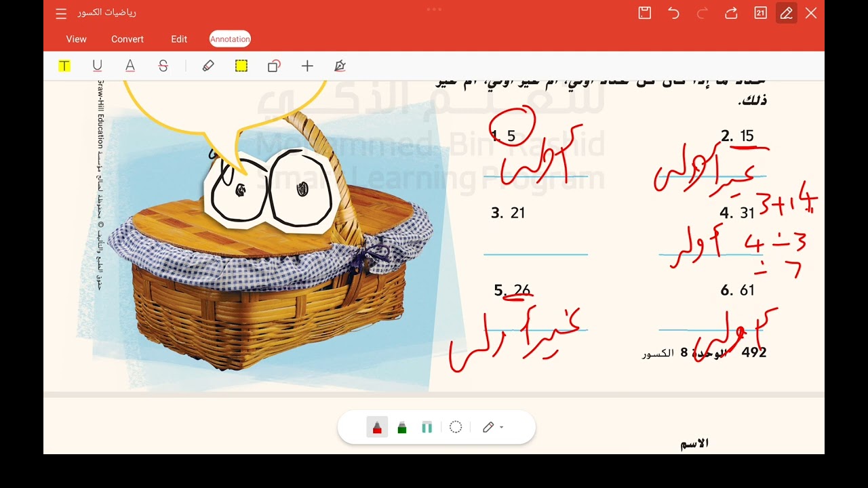
Task: Open the shapes tool
Action: click(x=274, y=66)
